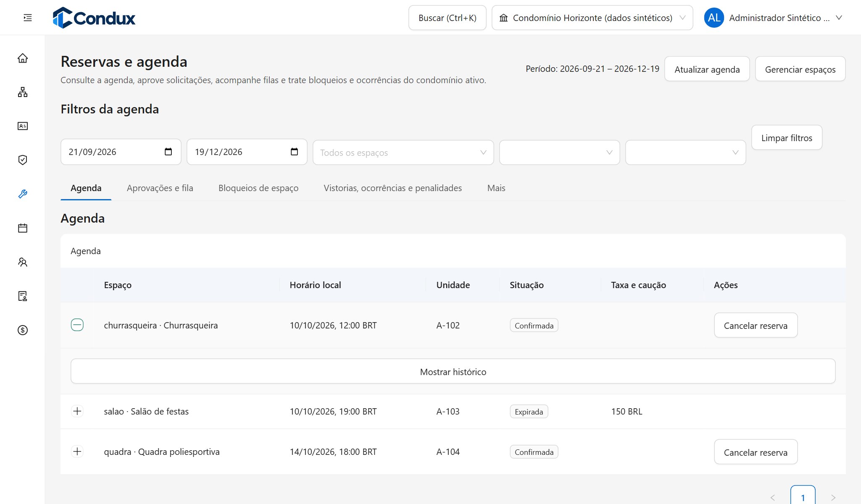Cancel the A-102 churrasqueira reservation
The width and height of the screenshot is (861, 504).
[756, 325]
